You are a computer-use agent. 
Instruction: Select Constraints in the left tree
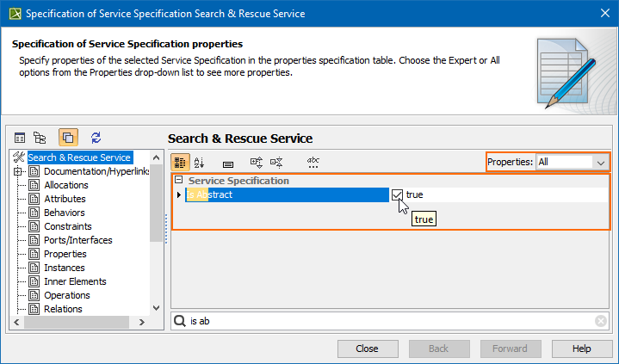pyautogui.click(x=67, y=226)
